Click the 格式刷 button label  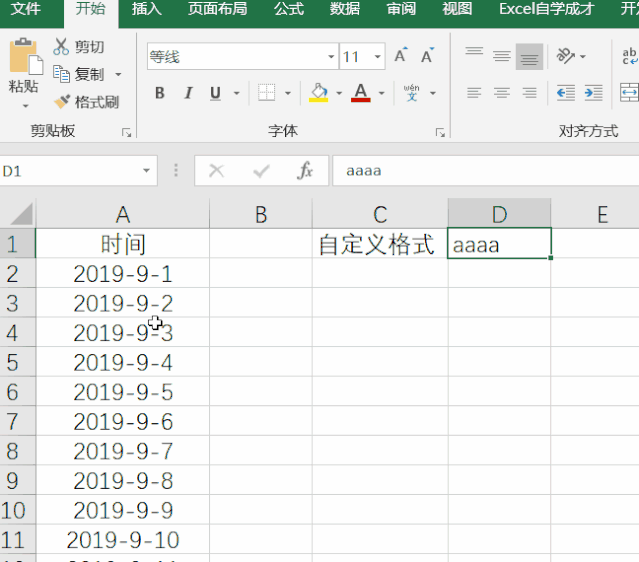tap(97, 102)
